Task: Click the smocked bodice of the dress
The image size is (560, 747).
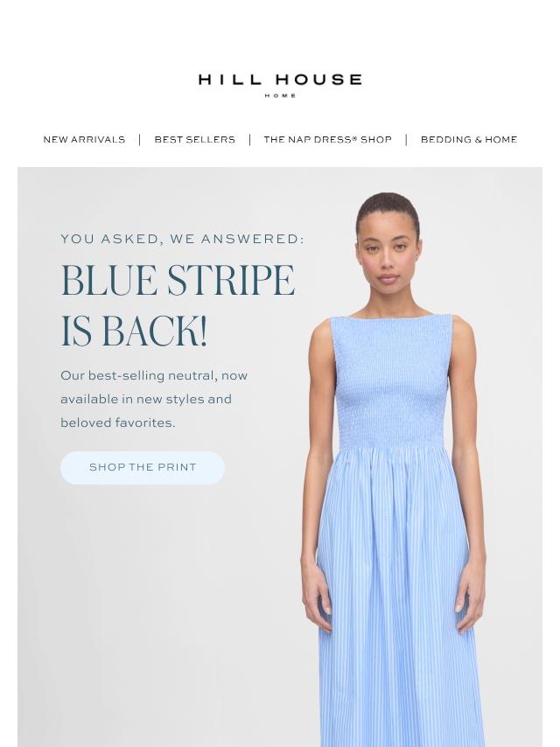Action: (392, 381)
